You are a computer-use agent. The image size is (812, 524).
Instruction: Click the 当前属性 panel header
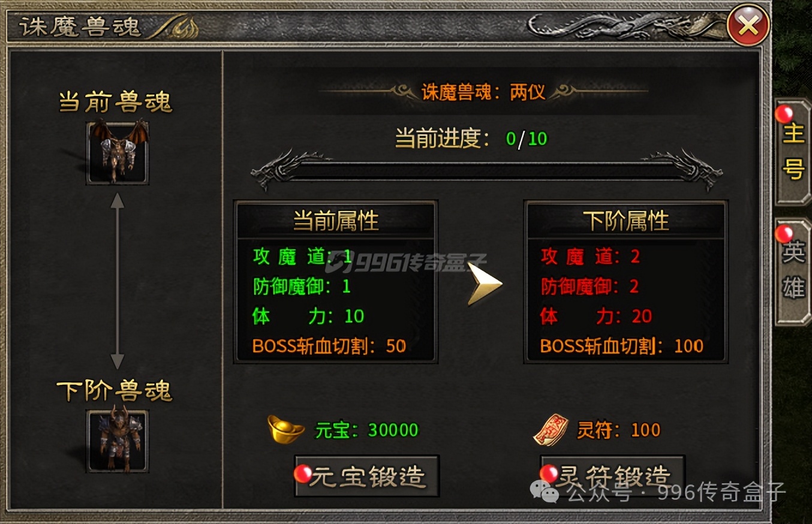coord(335,221)
